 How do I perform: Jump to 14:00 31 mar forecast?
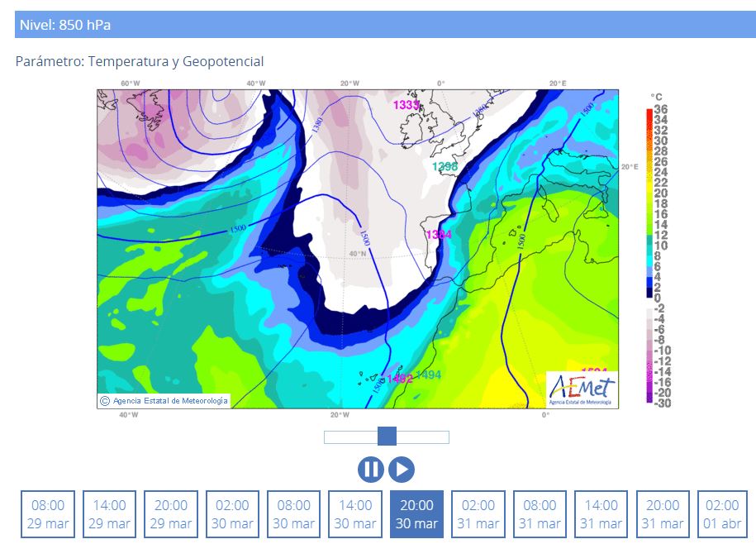pyautogui.click(x=601, y=514)
